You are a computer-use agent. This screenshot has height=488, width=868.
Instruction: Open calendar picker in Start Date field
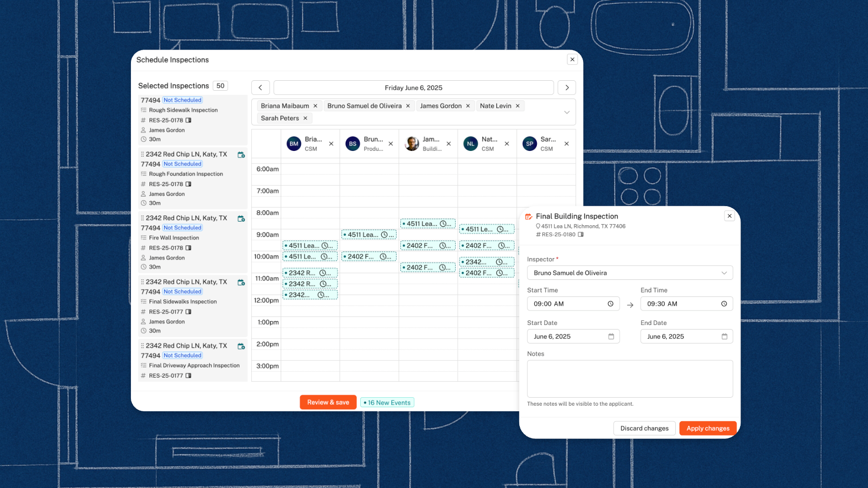pyautogui.click(x=611, y=337)
